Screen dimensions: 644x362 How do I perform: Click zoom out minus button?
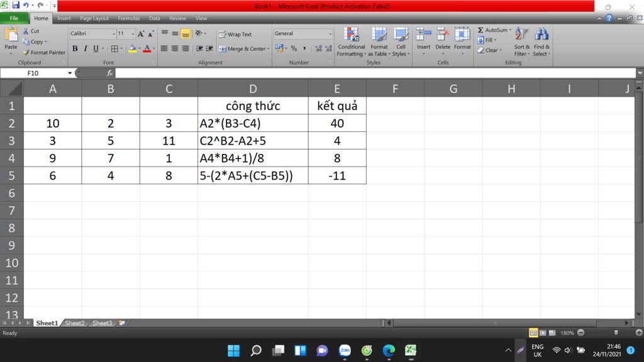point(580,333)
